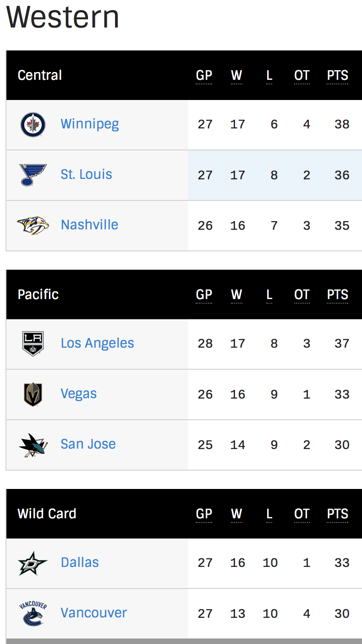Click the Los Angeles Kings logo
The width and height of the screenshot is (362, 644).
(x=33, y=344)
